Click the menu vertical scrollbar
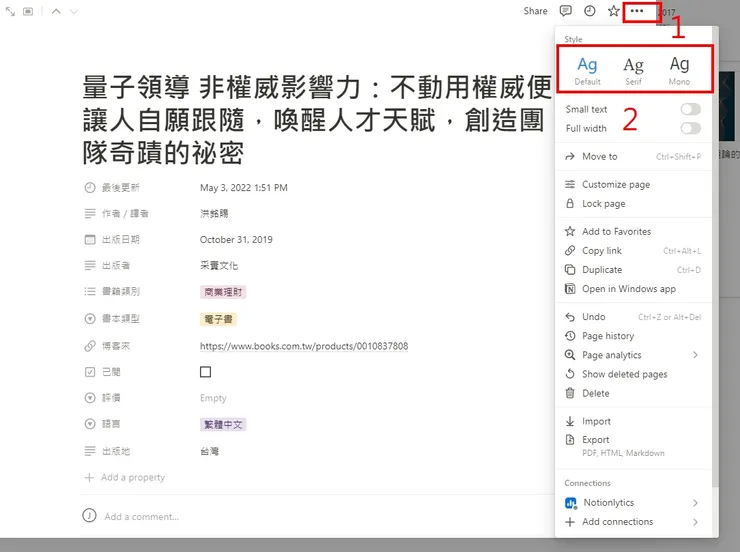Image resolution: width=740 pixels, height=552 pixels. pos(716,257)
